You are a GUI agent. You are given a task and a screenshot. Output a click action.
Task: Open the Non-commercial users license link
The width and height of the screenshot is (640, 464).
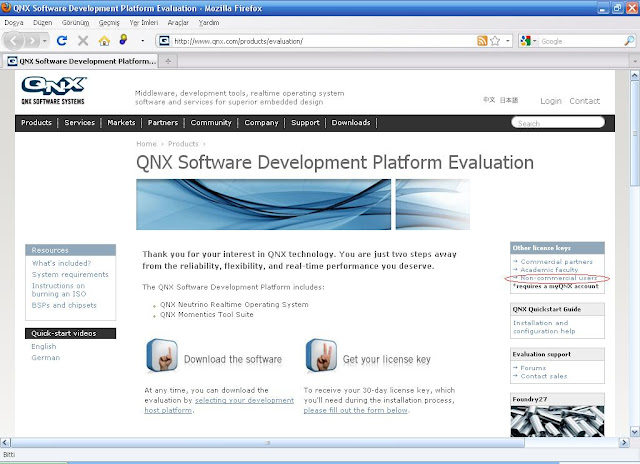click(x=559, y=278)
